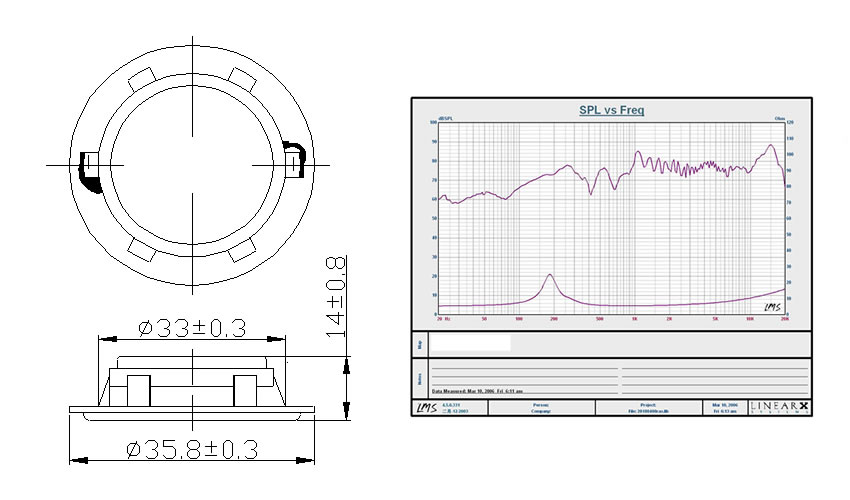The image size is (850, 500).
Task: Click the top-right mounting tab on speaker
Action: click(240, 78)
